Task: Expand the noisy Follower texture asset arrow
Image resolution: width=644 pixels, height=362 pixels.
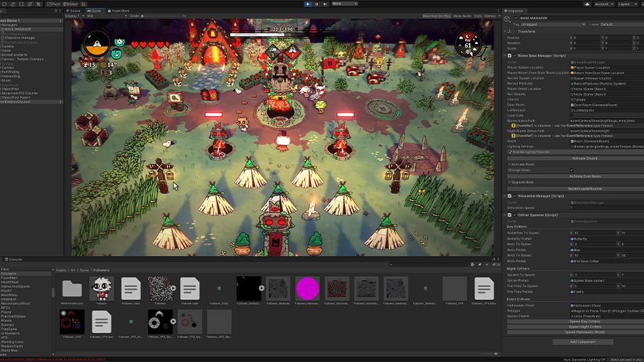Action: pos(174,288)
